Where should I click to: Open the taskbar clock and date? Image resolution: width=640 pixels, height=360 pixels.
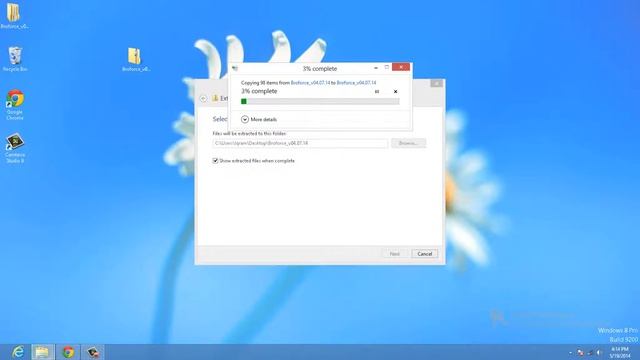[x=620, y=352]
